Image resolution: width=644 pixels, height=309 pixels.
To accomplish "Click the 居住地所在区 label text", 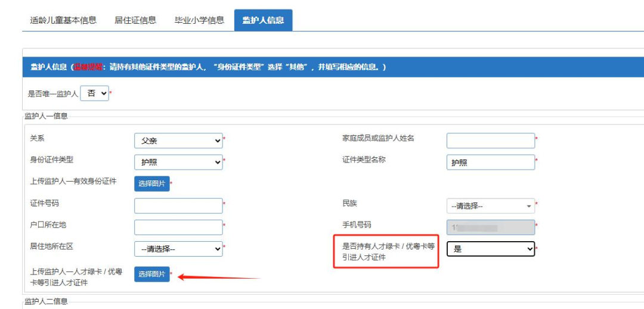I will click(52, 246).
